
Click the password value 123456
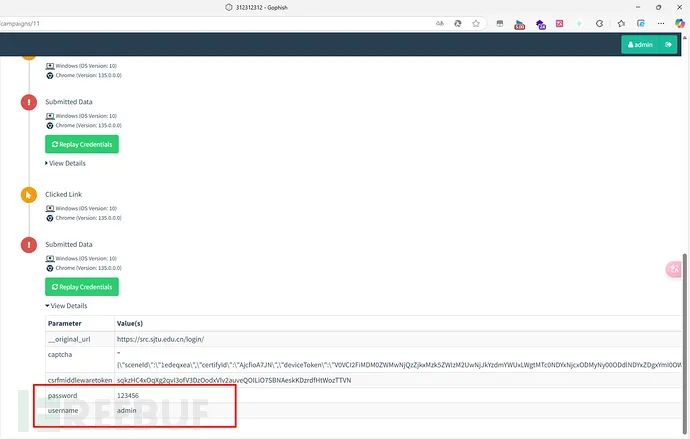(x=128, y=395)
